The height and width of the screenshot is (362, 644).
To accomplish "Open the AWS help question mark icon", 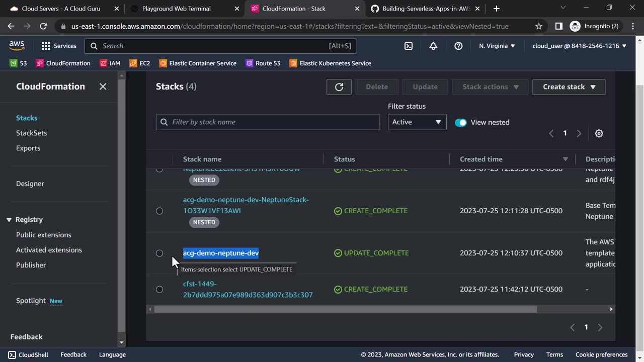I will (458, 46).
